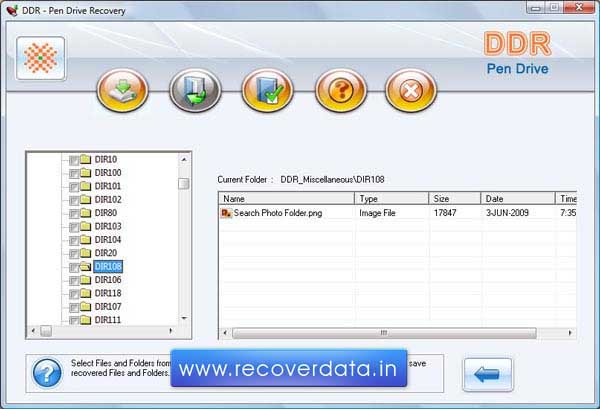This screenshot has height=409, width=600.
Task: Sort by the Name column header
Action: coord(287,199)
